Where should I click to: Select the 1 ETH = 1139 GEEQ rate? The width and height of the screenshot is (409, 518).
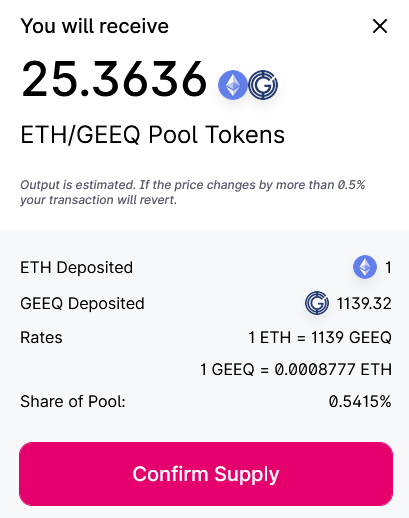[320, 337]
